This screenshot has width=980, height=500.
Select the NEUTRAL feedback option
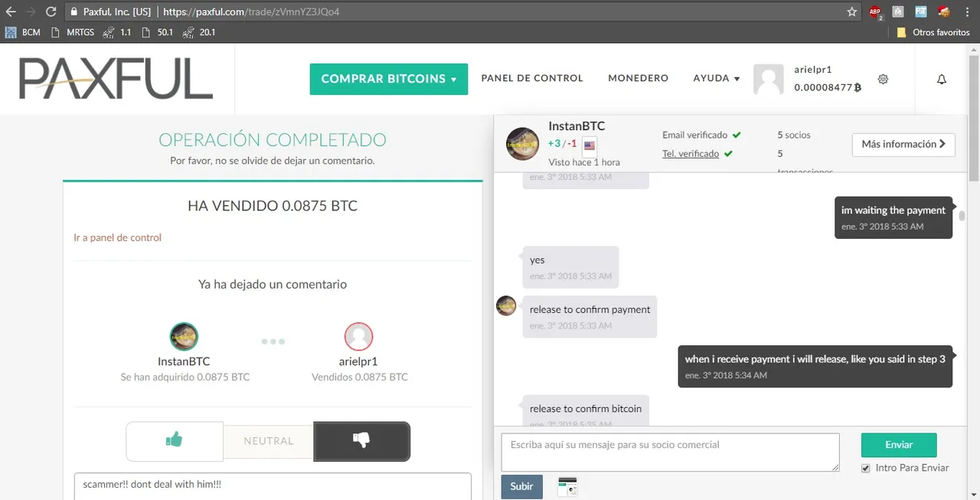269,441
